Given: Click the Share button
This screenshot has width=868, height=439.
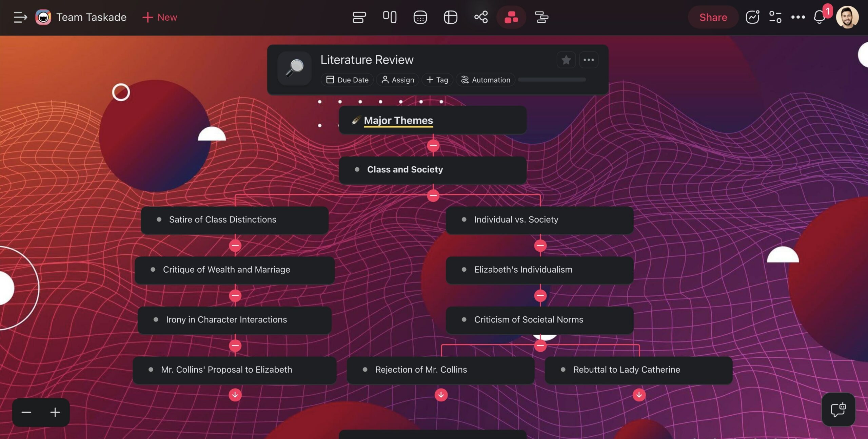Looking at the screenshot, I should click(712, 17).
